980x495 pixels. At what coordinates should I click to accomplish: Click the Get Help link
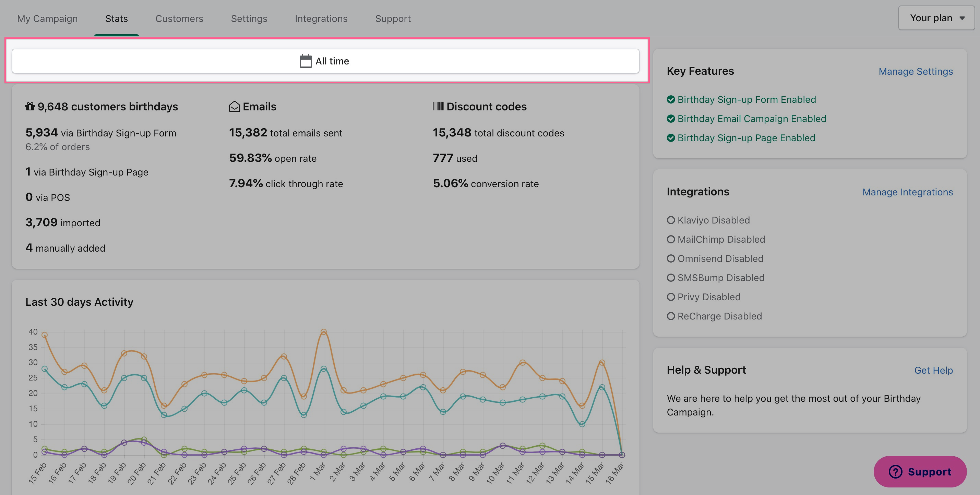(933, 370)
